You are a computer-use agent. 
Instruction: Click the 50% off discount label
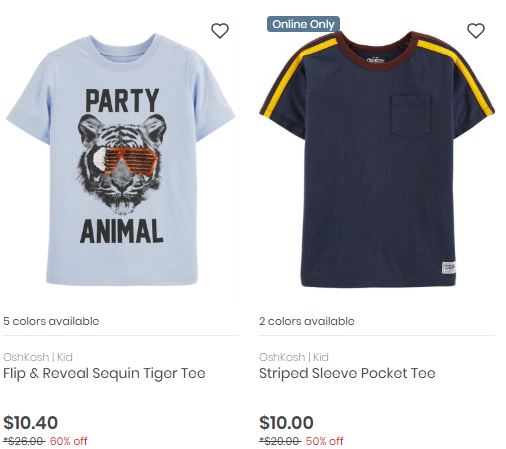tap(324, 441)
